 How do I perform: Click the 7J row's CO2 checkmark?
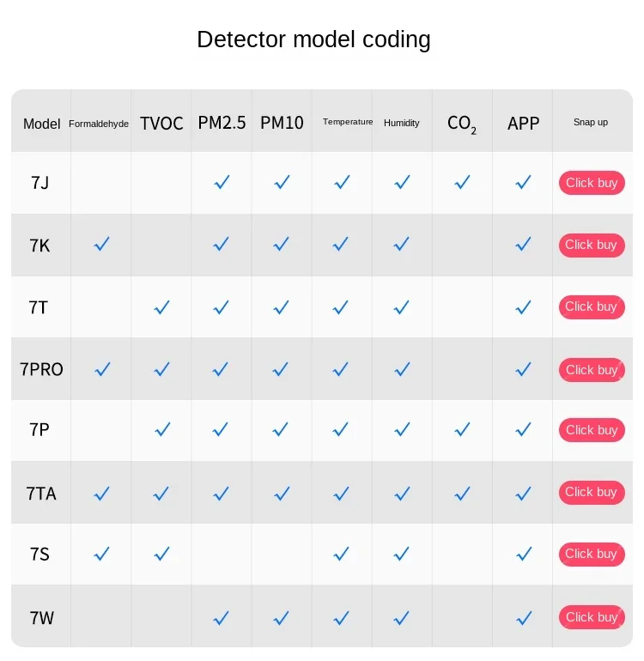(x=462, y=182)
